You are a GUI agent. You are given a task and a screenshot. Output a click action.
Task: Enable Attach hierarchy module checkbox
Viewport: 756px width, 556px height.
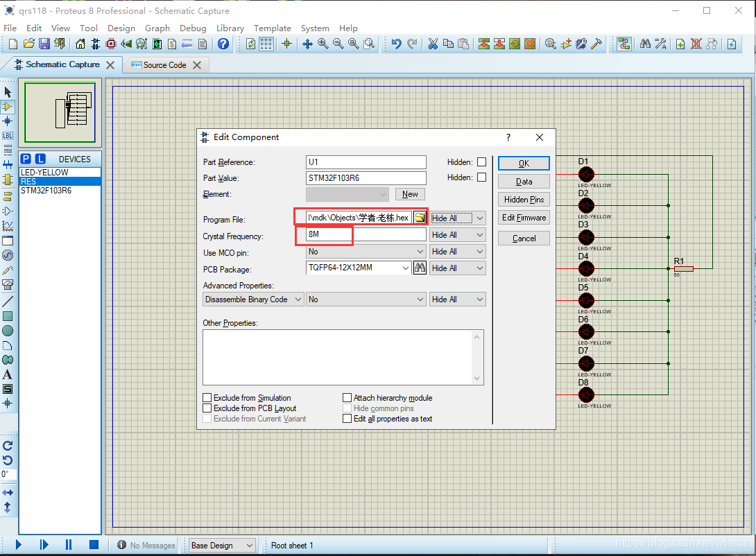point(347,397)
